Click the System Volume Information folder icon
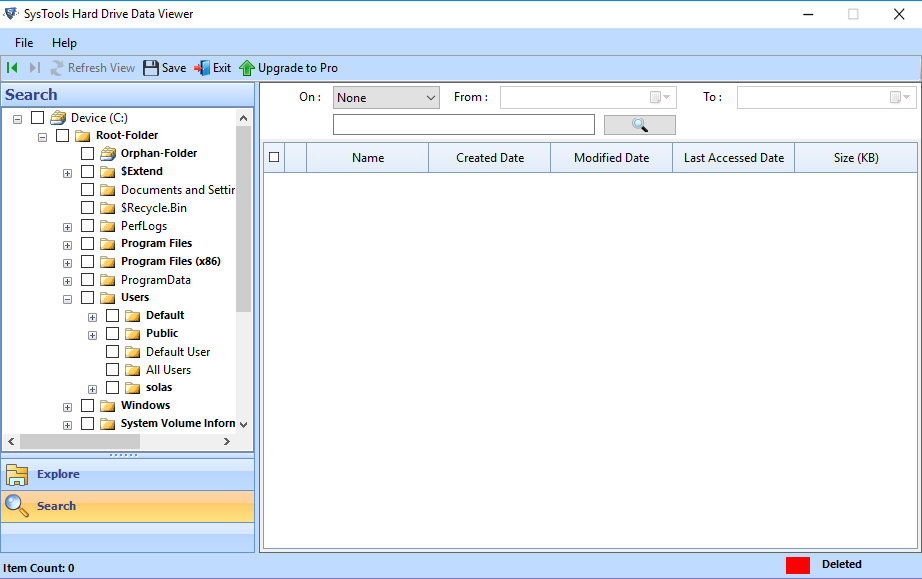 pyautogui.click(x=108, y=424)
